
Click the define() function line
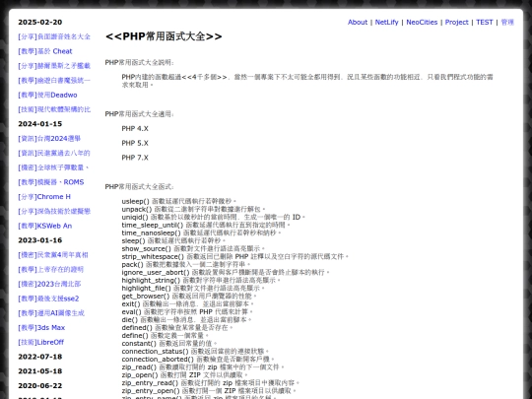[166, 336]
